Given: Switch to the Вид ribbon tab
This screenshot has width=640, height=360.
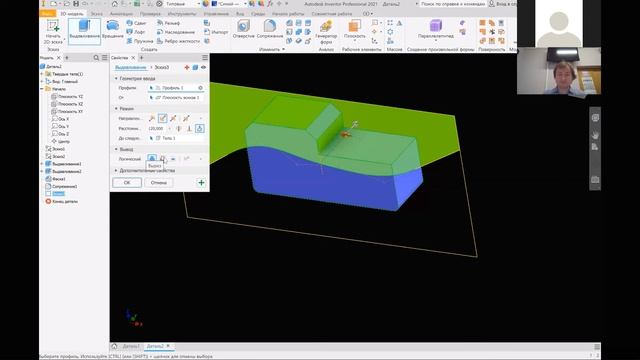Looking at the screenshot, I should click(x=240, y=13).
